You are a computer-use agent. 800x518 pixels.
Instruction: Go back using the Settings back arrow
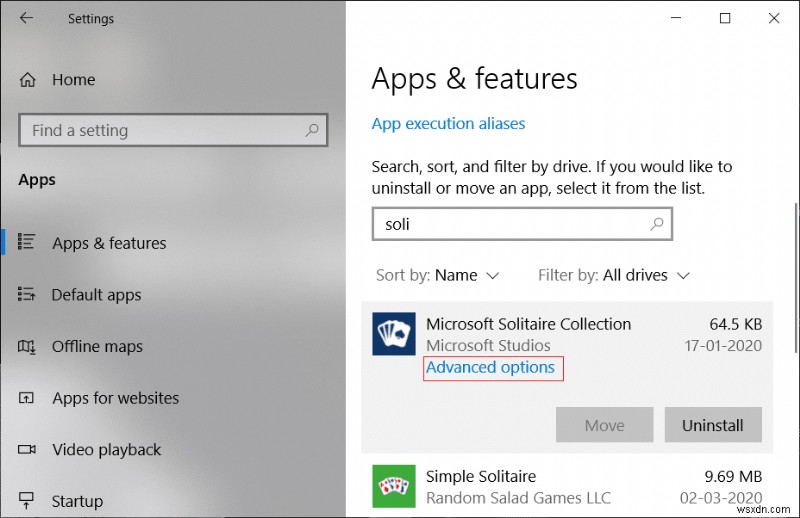26,18
